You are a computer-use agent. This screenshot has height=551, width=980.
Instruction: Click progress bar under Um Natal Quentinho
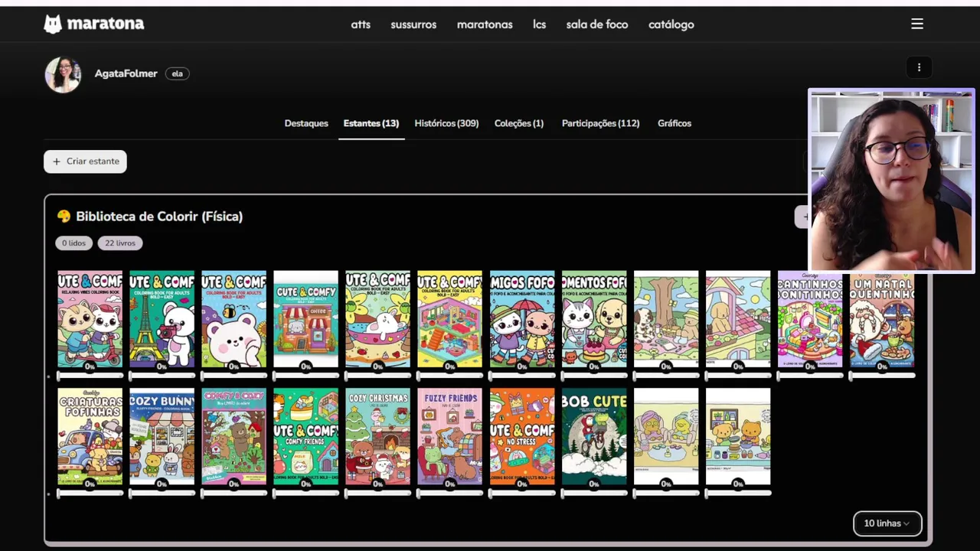[x=882, y=376]
